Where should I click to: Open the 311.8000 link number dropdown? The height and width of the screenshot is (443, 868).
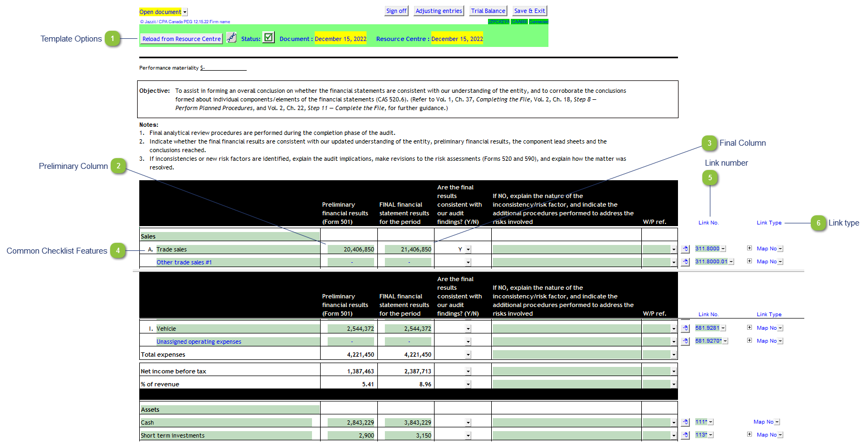[x=723, y=249]
